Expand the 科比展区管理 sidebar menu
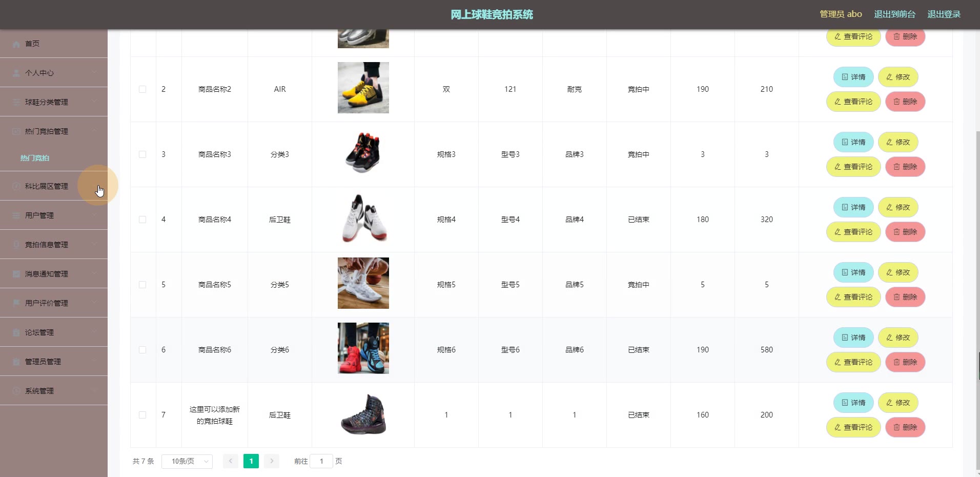980x477 pixels. pyautogui.click(x=54, y=186)
